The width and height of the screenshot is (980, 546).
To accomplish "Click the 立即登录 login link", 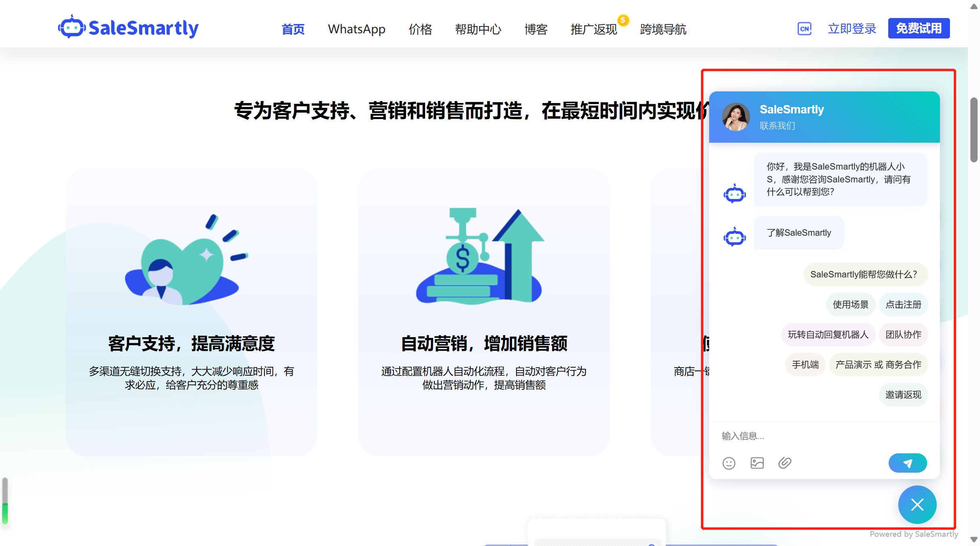I will click(x=852, y=28).
